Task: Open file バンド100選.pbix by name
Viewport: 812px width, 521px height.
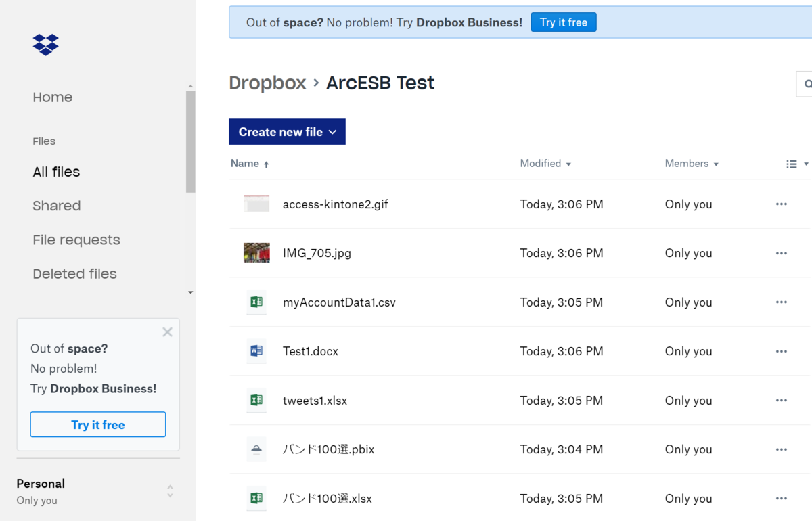Action: [328, 449]
